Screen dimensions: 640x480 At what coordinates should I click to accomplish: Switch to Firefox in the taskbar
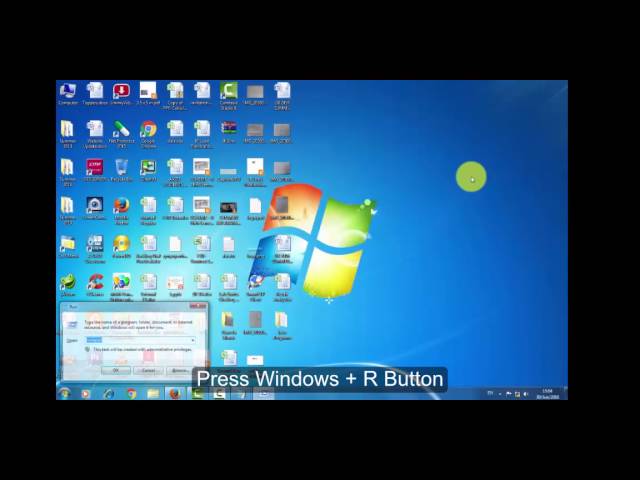tap(175, 394)
